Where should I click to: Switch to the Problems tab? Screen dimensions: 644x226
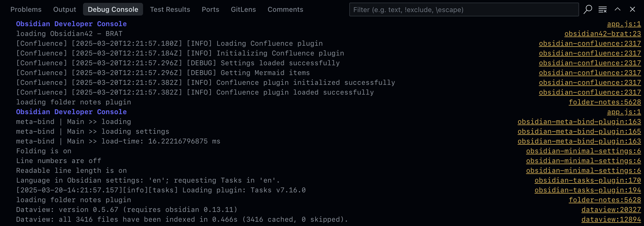coord(26,9)
